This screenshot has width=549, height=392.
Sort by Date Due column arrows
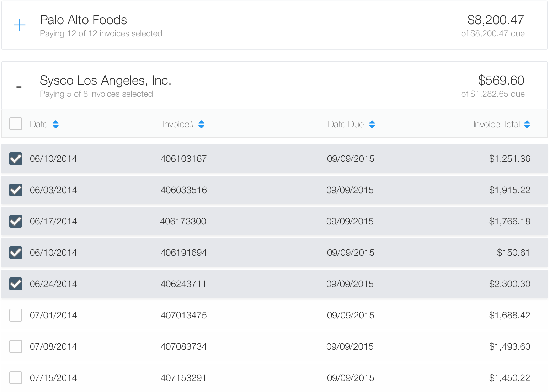click(372, 125)
